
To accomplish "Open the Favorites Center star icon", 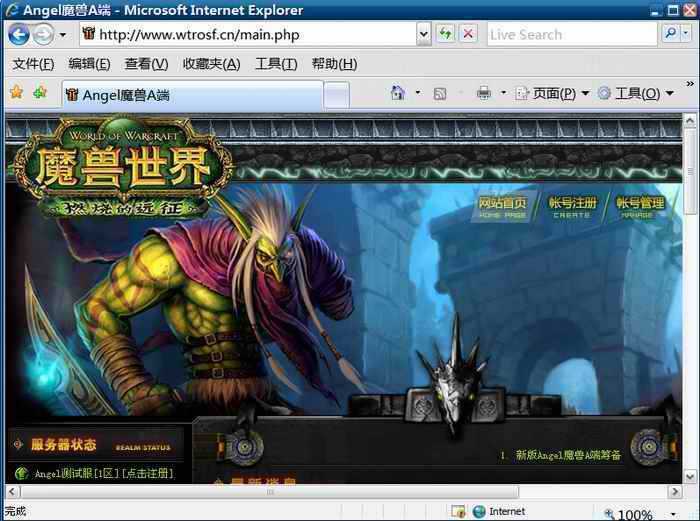I will 16,93.
